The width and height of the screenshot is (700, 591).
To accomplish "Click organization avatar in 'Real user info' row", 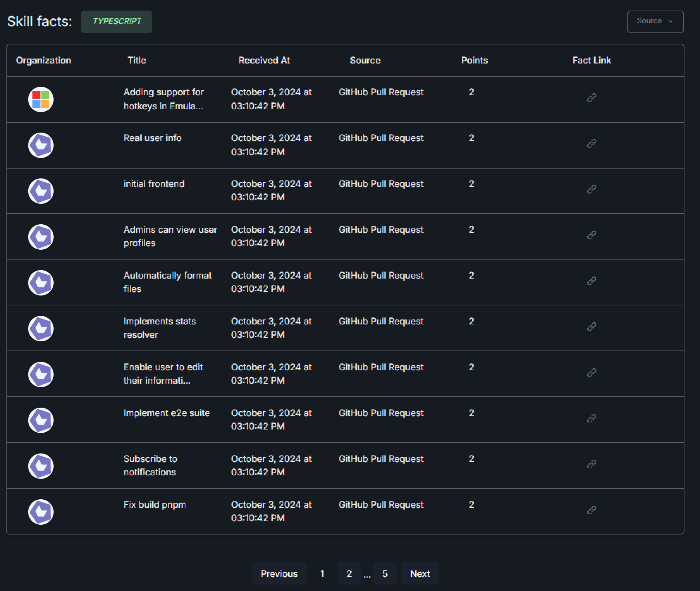I will click(x=41, y=145).
